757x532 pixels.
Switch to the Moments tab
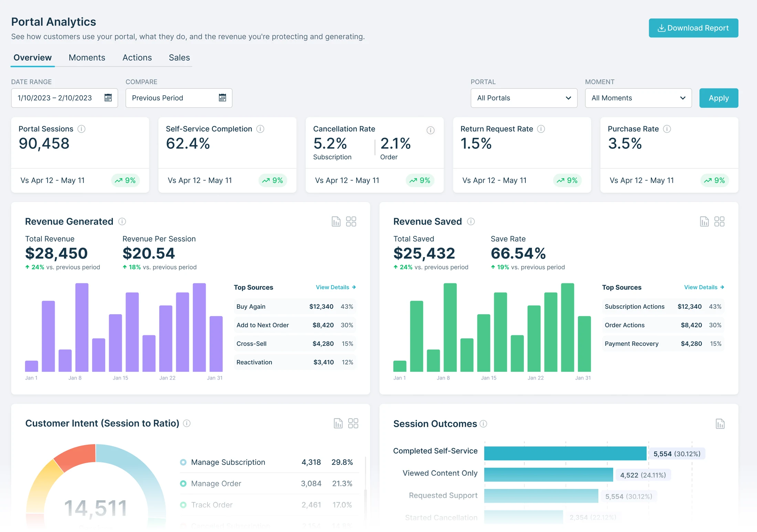coord(87,57)
